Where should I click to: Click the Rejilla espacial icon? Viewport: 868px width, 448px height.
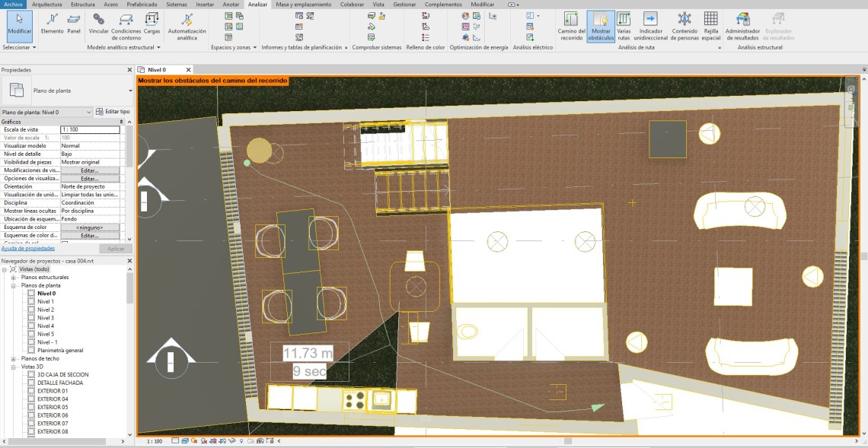(x=710, y=25)
